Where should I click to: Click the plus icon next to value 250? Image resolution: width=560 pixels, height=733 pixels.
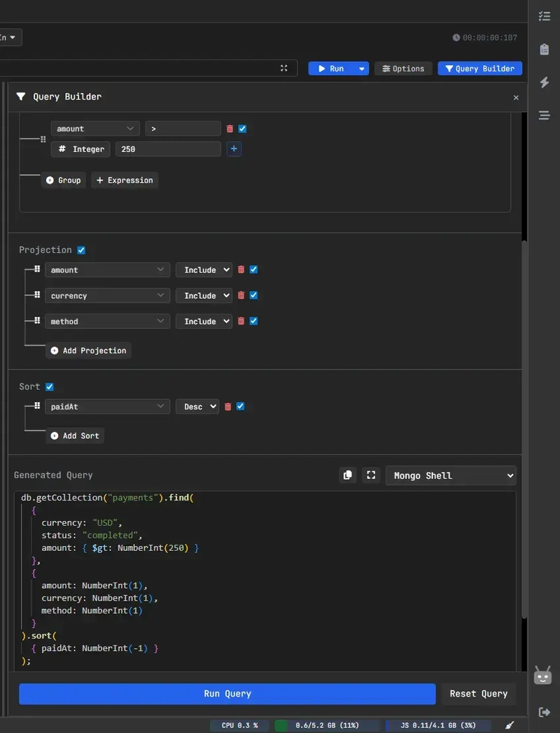[234, 149]
